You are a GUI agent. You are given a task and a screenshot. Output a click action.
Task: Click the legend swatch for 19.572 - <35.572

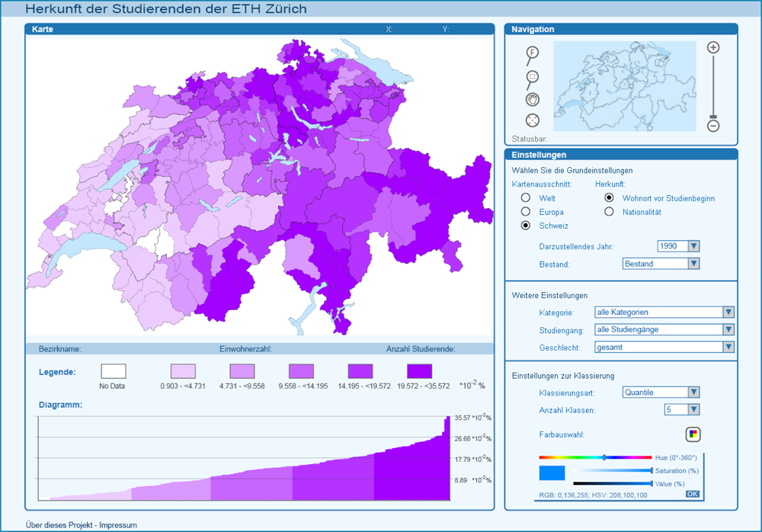419,371
